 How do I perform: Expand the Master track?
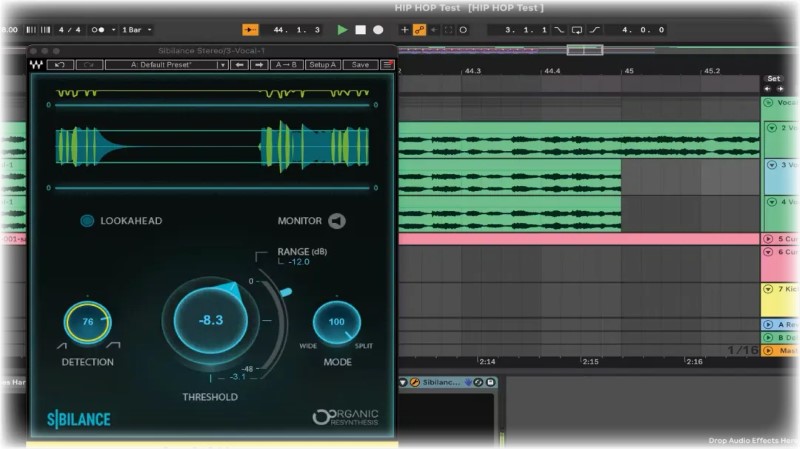[x=768, y=351]
